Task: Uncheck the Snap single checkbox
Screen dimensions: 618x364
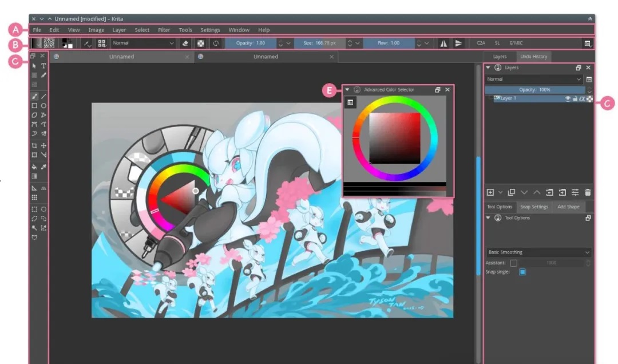Action: point(522,272)
